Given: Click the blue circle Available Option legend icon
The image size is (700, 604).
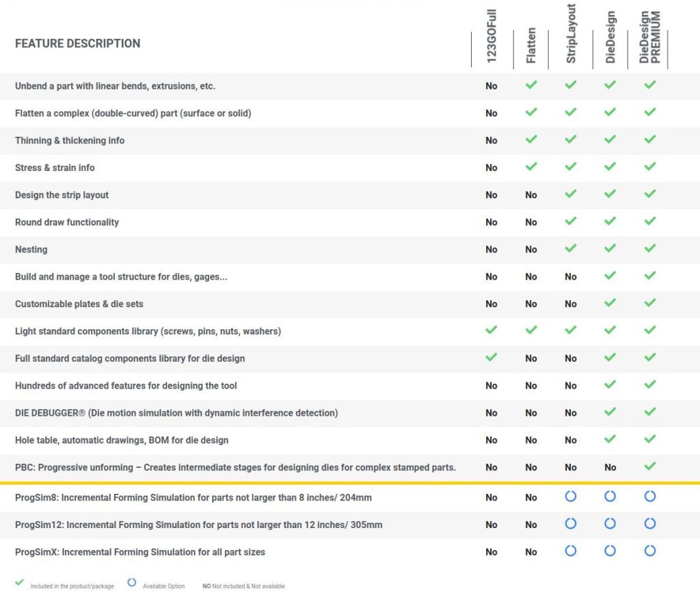Looking at the screenshot, I should tap(131, 583).
